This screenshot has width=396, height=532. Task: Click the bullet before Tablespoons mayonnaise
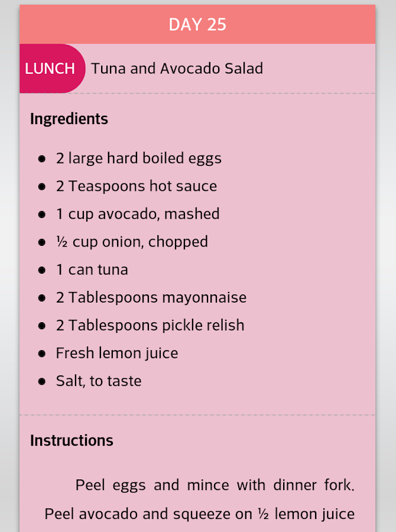42,297
